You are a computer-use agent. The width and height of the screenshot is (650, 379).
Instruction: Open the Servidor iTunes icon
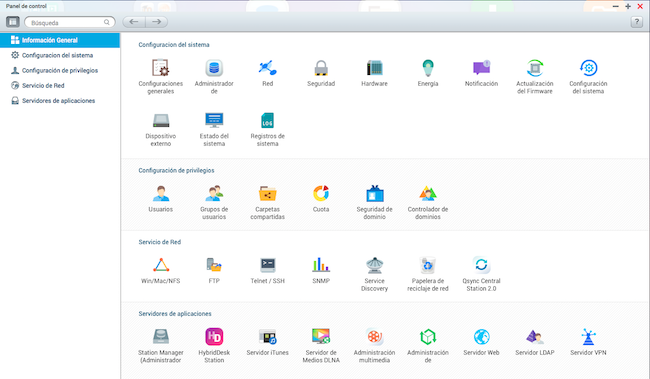pos(267,337)
